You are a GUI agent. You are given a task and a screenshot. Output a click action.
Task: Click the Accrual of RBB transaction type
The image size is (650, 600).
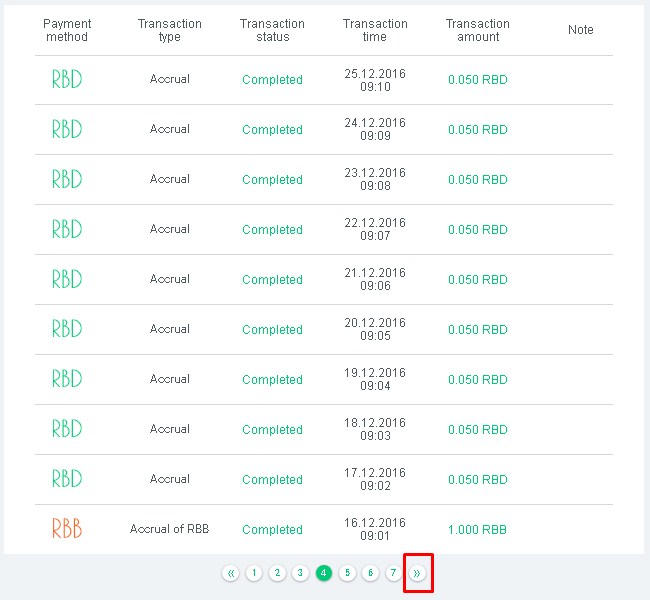(169, 529)
